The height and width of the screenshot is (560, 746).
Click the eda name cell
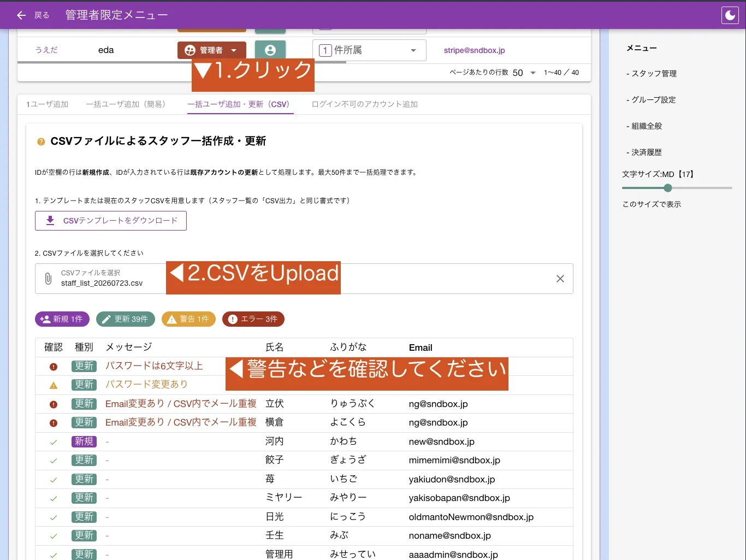pos(106,50)
